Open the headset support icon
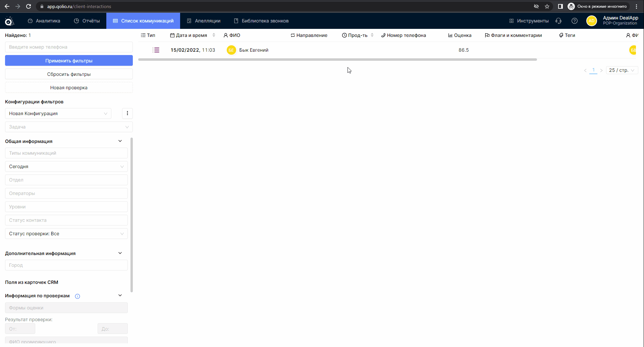Viewport: 644px width, 347px height. [x=558, y=21]
